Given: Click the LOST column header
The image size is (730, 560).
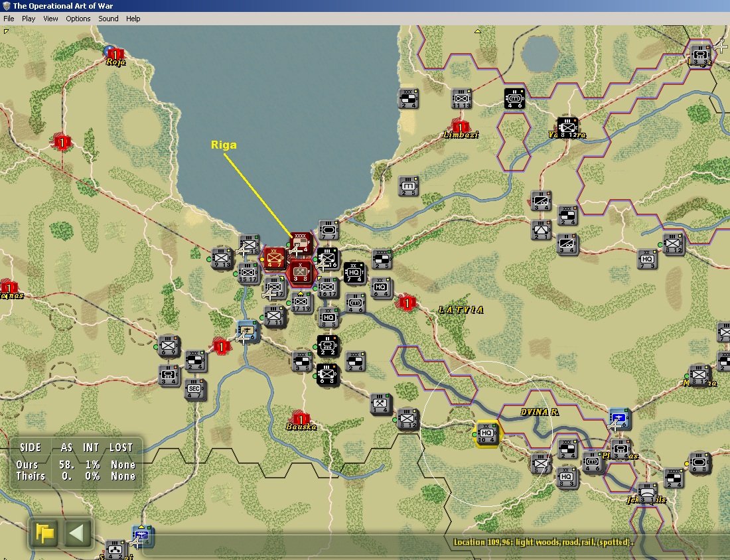Looking at the screenshot, I should pos(121,447).
